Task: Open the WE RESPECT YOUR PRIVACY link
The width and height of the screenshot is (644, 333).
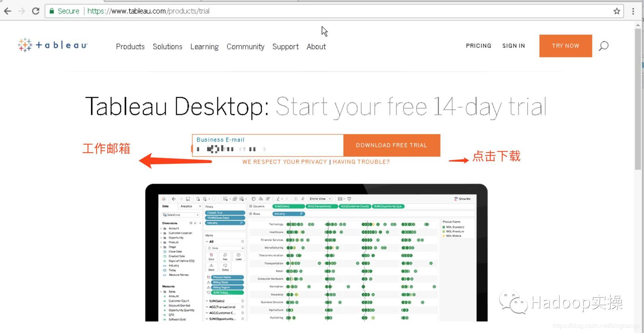Action: click(285, 162)
